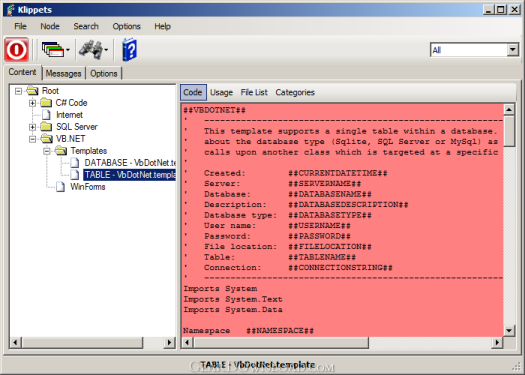The width and height of the screenshot is (525, 375).
Task: Open the dropdown arrow beside binoculars icon
Action: coord(106,50)
